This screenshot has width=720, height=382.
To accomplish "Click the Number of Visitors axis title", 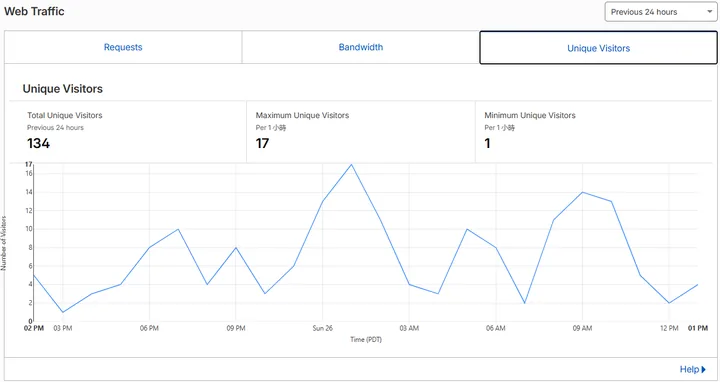I will pos(4,243).
